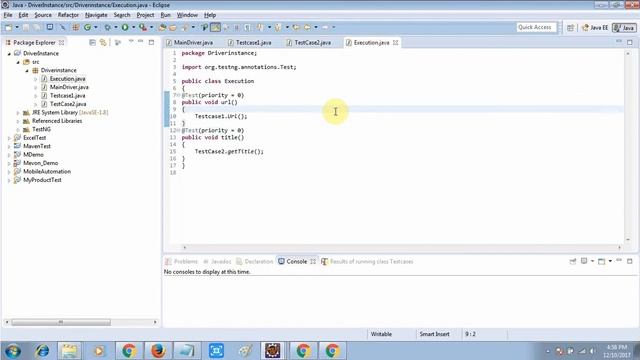Select MainDriver.java in Package Explorer
The width and height of the screenshot is (640, 360).
69,87
